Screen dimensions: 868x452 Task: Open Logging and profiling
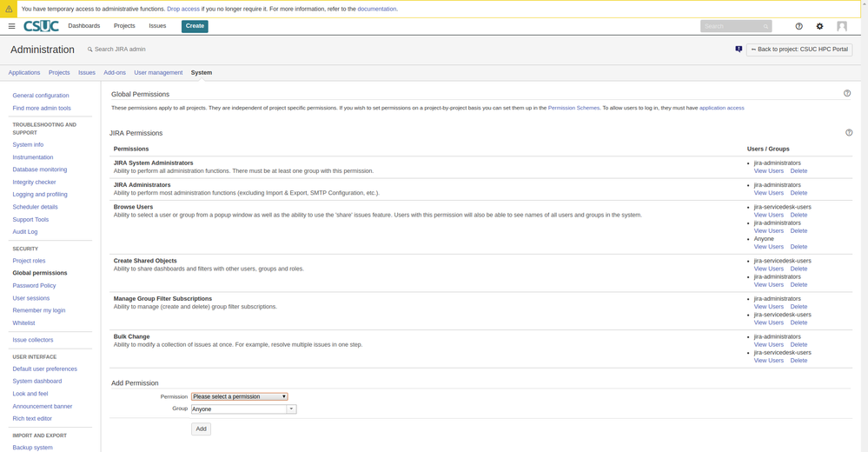coord(40,195)
